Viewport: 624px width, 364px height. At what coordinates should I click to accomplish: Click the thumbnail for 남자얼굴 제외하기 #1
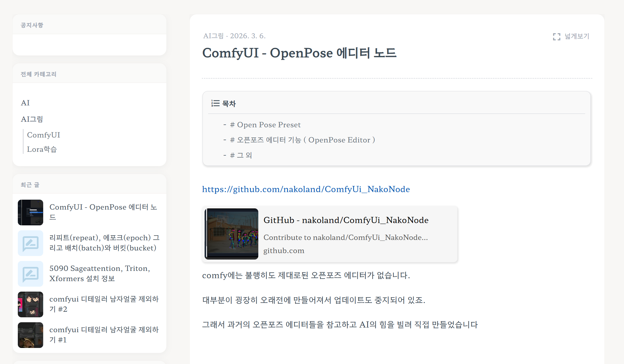30,335
